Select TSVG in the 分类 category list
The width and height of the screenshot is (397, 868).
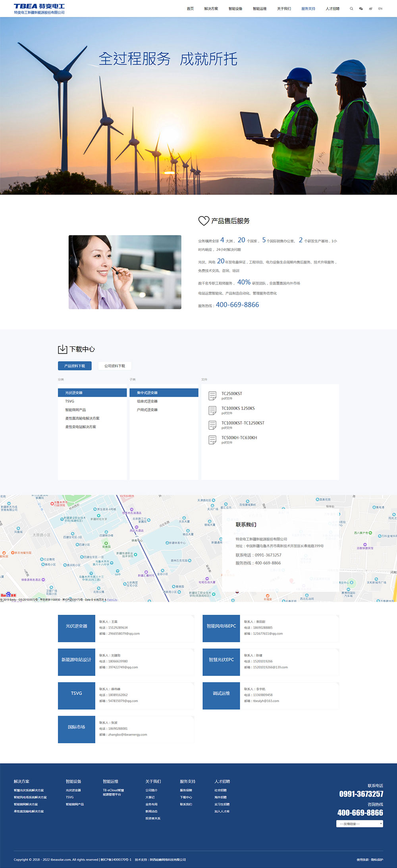coord(70,401)
